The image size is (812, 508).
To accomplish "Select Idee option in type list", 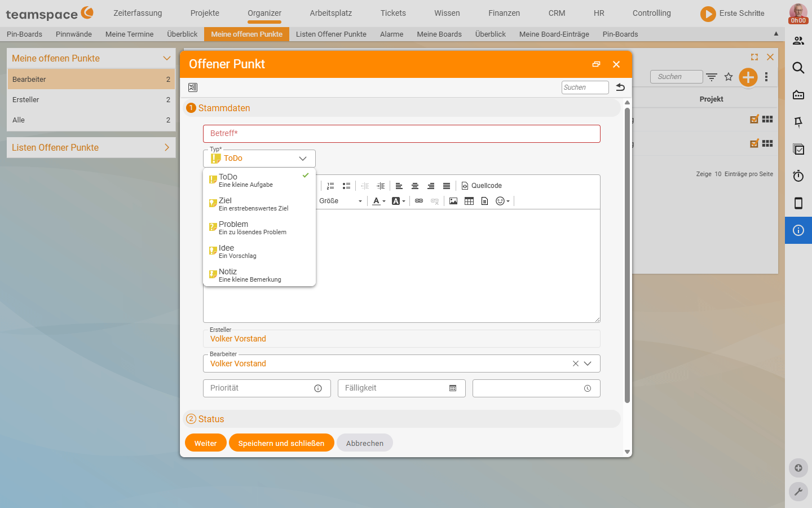I will pos(259,251).
